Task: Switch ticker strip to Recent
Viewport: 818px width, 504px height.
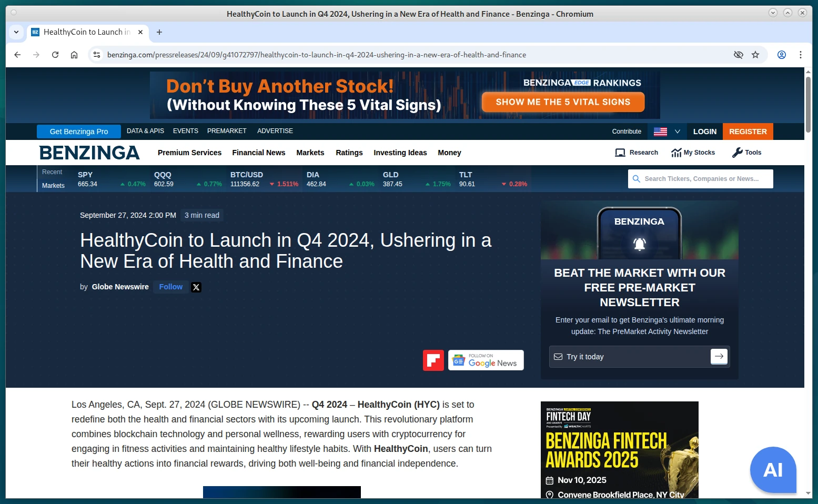Action: click(x=52, y=172)
